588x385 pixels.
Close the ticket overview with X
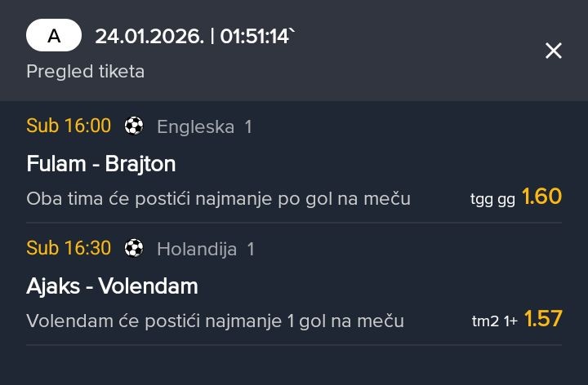(x=554, y=51)
